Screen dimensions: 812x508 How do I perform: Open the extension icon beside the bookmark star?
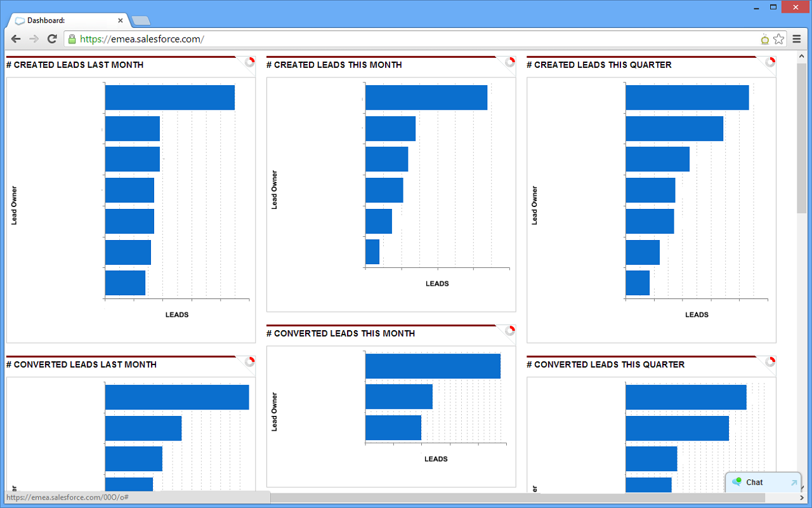point(765,39)
